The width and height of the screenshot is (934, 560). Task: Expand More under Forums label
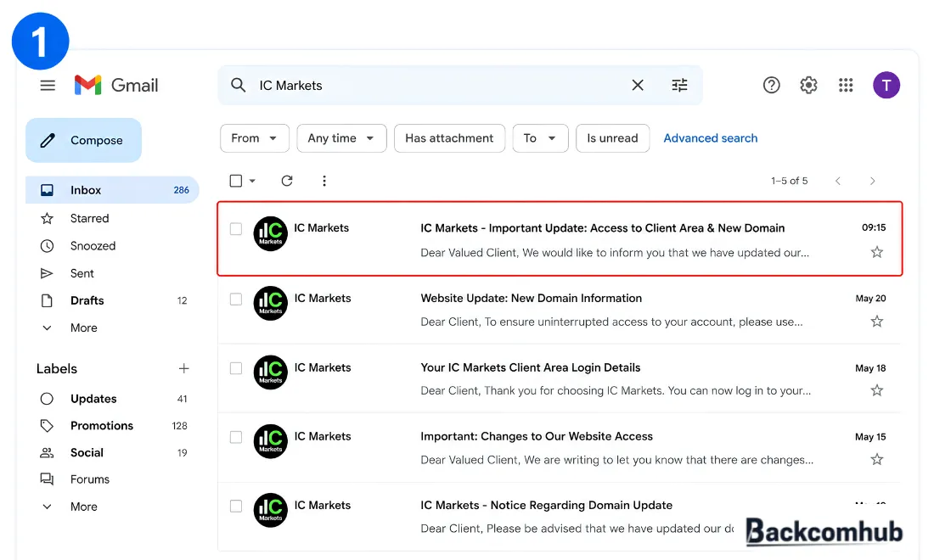tap(69, 507)
